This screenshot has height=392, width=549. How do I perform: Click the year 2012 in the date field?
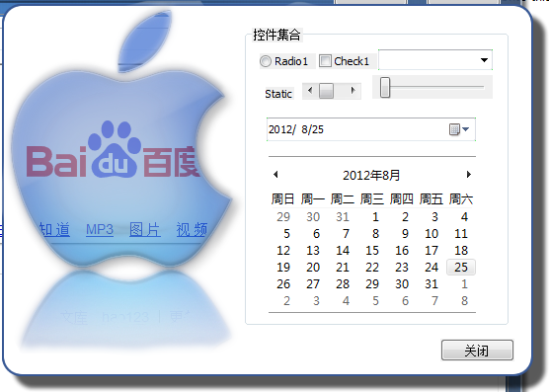279,129
